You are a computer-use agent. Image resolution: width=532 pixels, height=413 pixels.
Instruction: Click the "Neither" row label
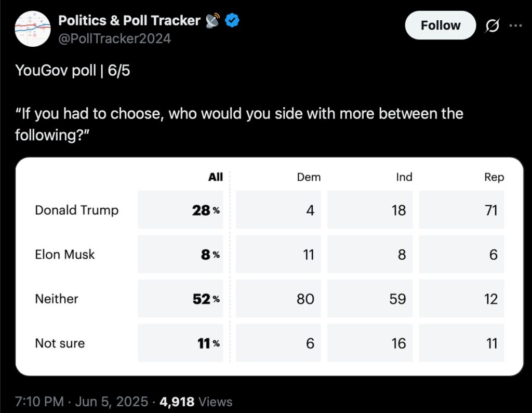(x=57, y=299)
